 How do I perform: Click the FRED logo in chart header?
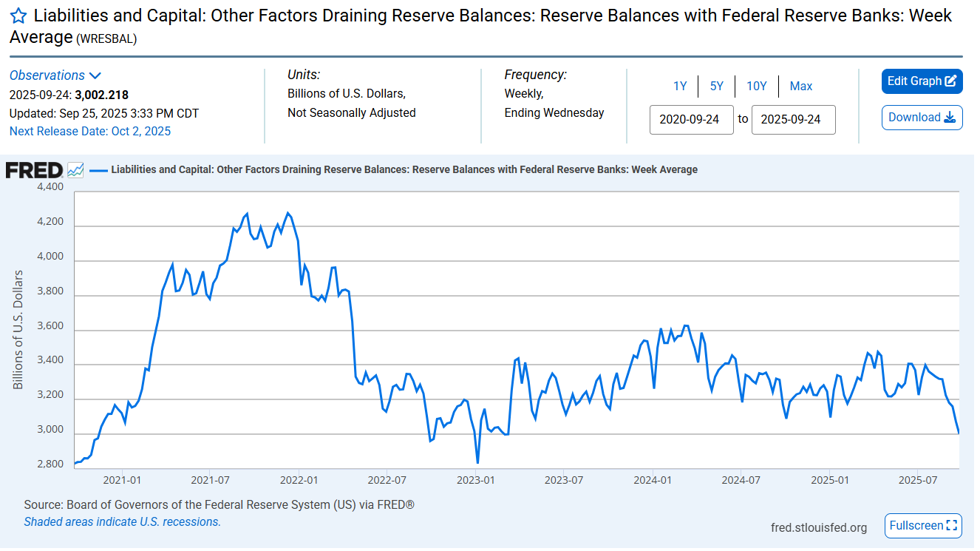click(x=34, y=170)
